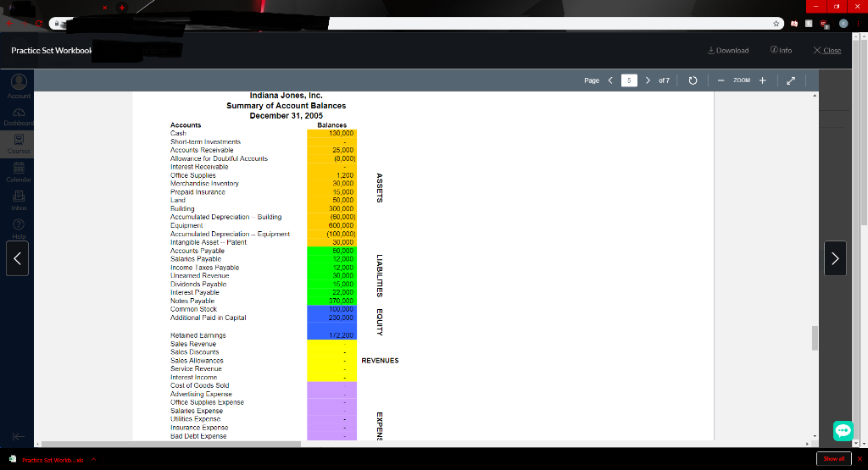Reload the page in the browser
Viewport: 868px width, 470px height.
pos(38,23)
